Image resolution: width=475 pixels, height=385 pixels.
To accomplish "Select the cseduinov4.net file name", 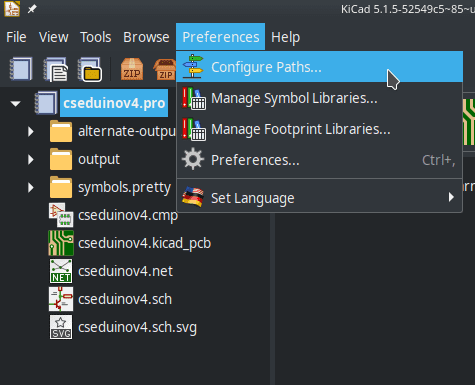I will click(125, 271).
